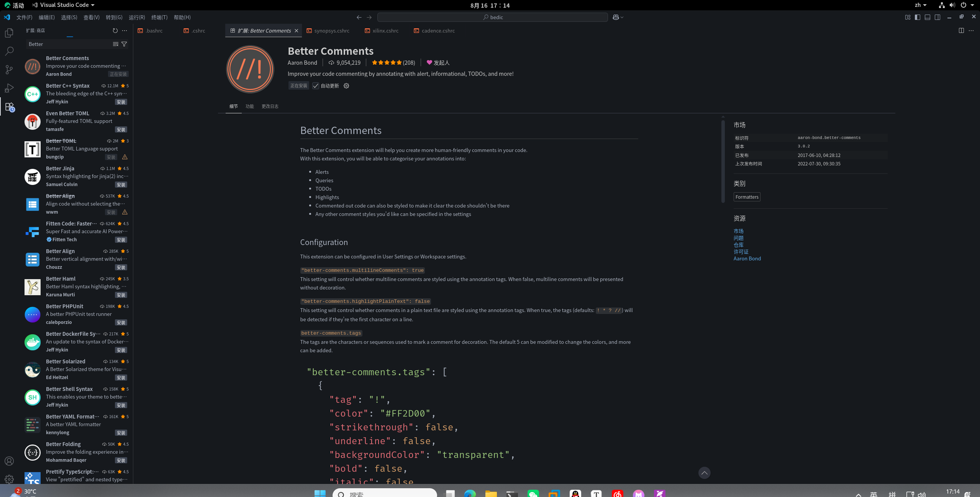
Task: Click the details page vertical scrollbar
Action: click(x=723, y=161)
